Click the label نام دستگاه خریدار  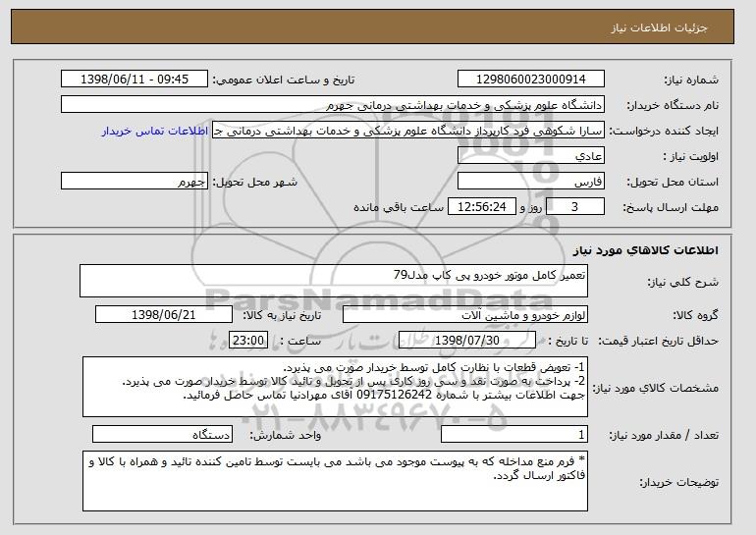[673, 105]
